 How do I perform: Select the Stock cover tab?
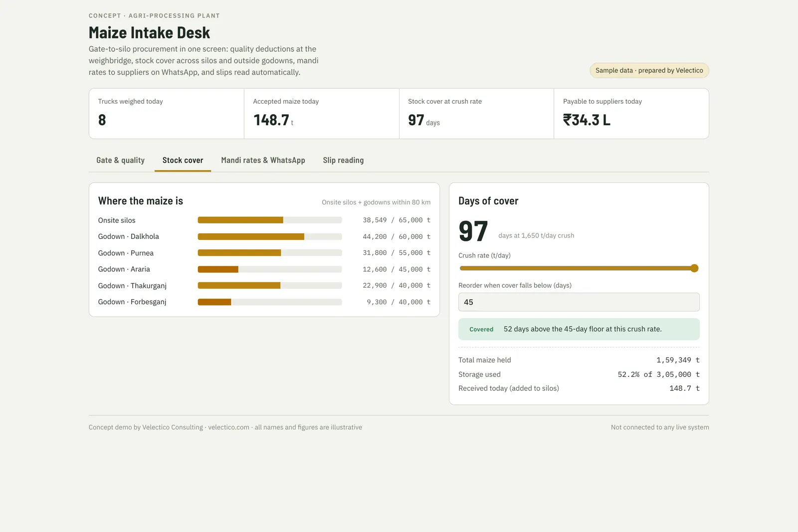coord(183,161)
